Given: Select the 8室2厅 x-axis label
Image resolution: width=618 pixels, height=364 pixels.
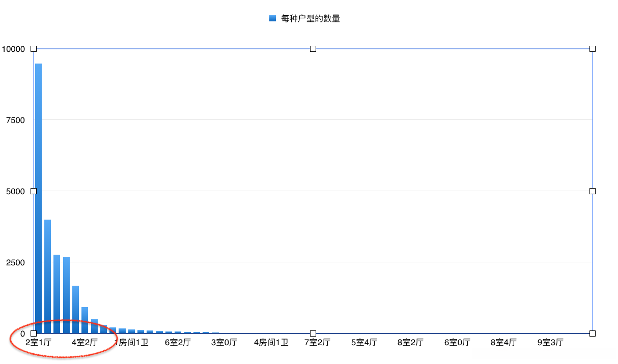Looking at the screenshot, I should (410, 343).
